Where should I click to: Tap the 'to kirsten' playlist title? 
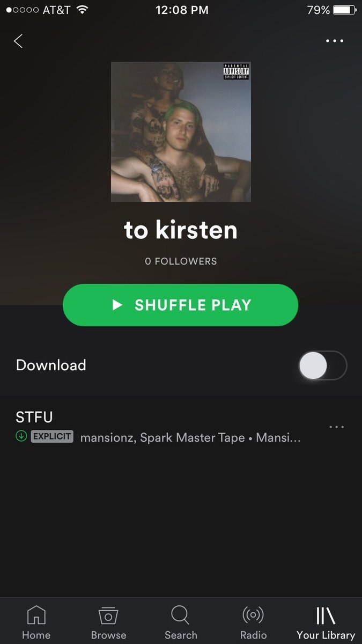181,230
